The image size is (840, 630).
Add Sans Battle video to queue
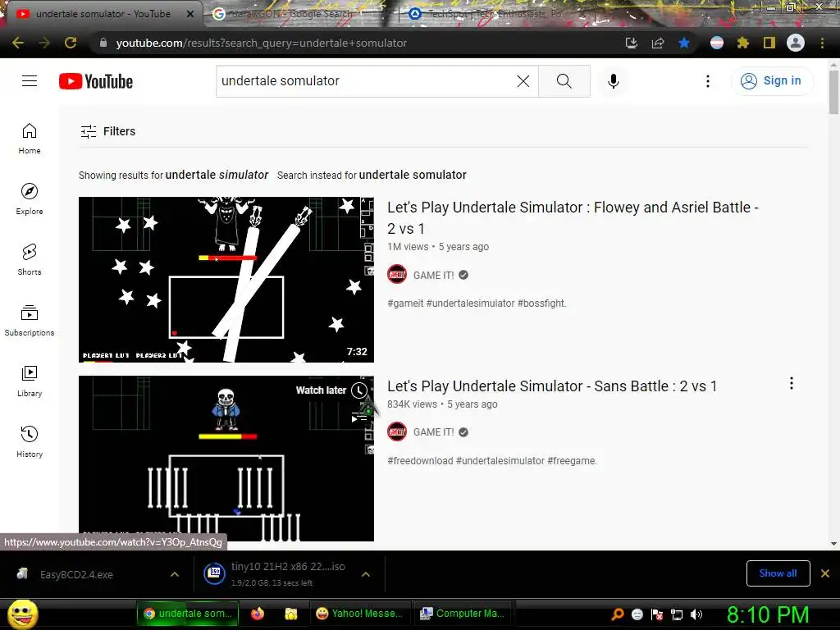pyautogui.click(x=359, y=418)
